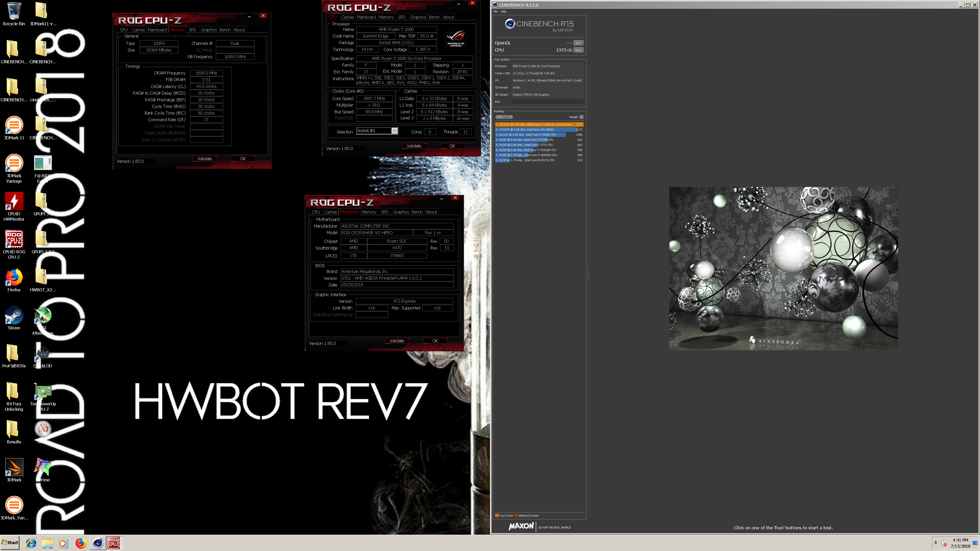Select the Intel Xeon CPU X5650 ranking row
980x551 pixels.
tap(539, 130)
